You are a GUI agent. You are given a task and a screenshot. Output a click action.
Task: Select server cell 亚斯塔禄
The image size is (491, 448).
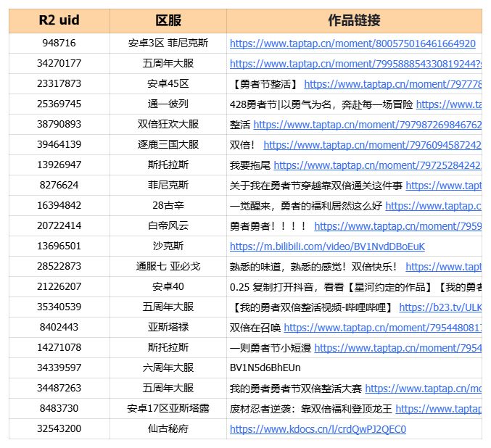168,328
